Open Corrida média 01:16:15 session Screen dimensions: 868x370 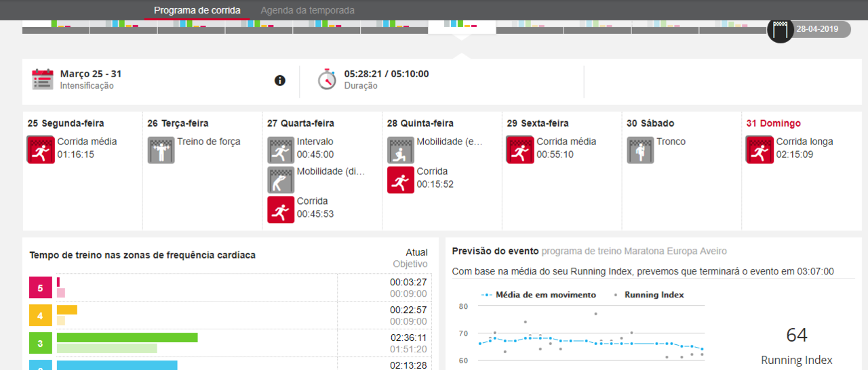(87, 148)
